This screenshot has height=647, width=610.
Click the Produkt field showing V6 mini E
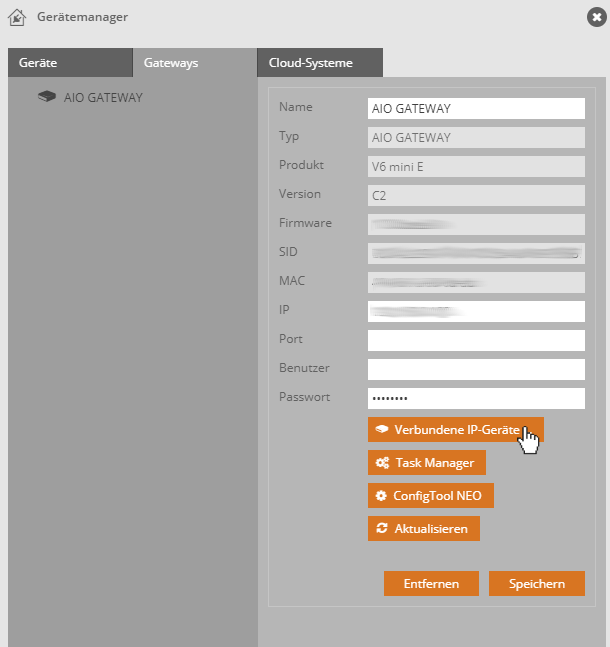point(476,167)
